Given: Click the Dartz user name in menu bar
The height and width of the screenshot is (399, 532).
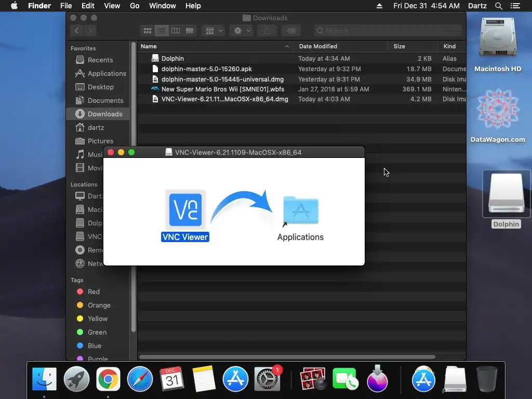Looking at the screenshot, I should tap(477, 6).
